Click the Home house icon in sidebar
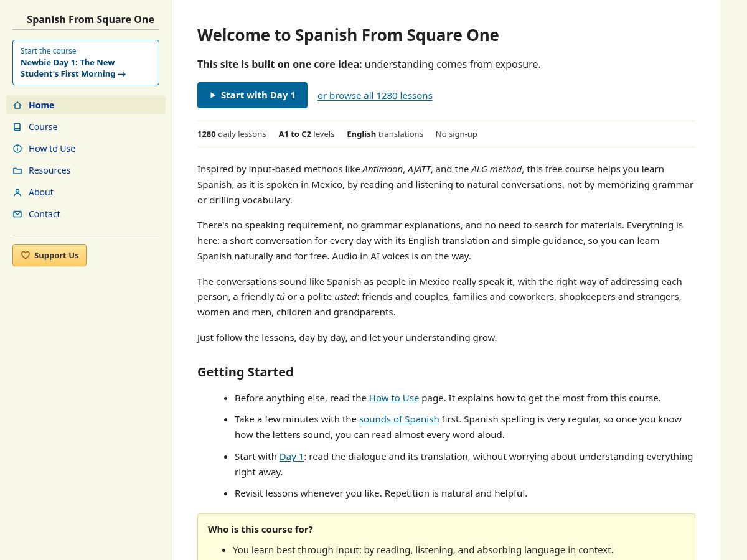747x560 pixels. 17,105
